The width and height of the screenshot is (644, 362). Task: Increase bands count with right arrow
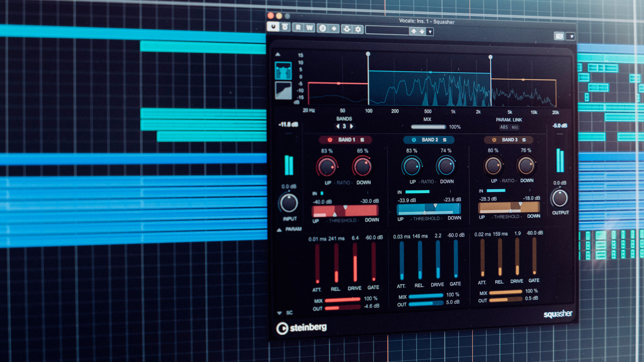tap(352, 126)
